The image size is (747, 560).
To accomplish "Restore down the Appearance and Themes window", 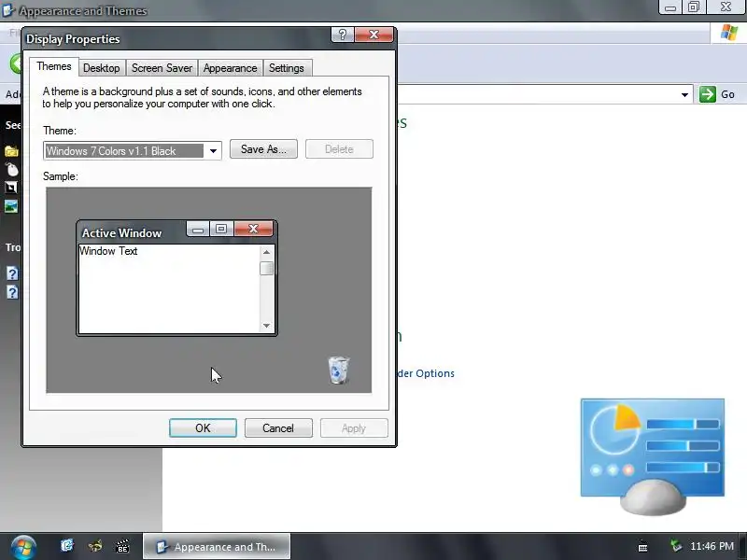I will tap(694, 7).
